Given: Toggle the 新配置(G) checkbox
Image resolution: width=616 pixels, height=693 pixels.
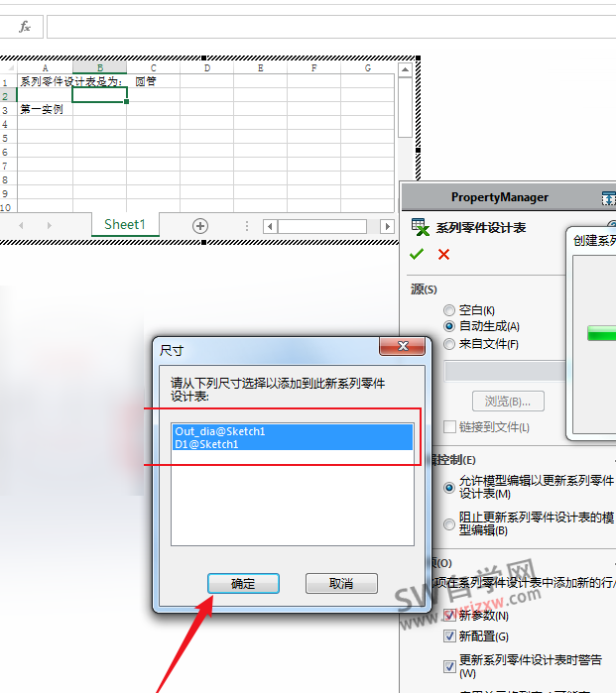Looking at the screenshot, I should pyautogui.click(x=449, y=635).
